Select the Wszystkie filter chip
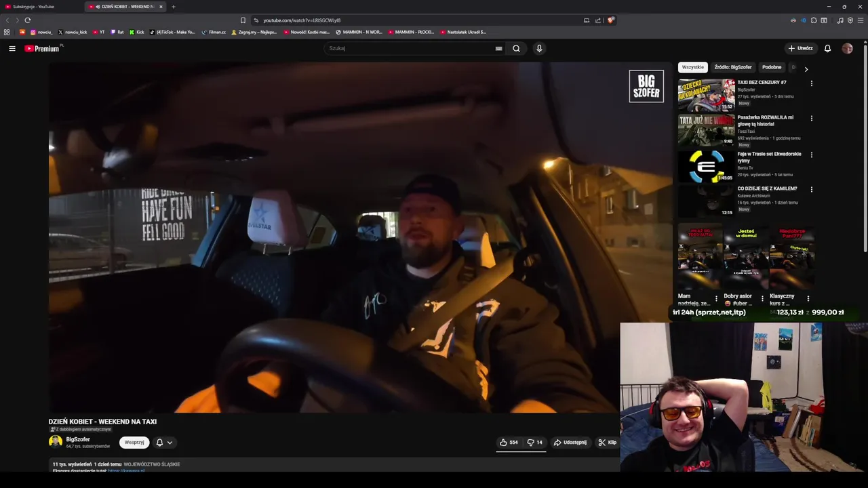The height and width of the screenshot is (488, 868). 693,67
